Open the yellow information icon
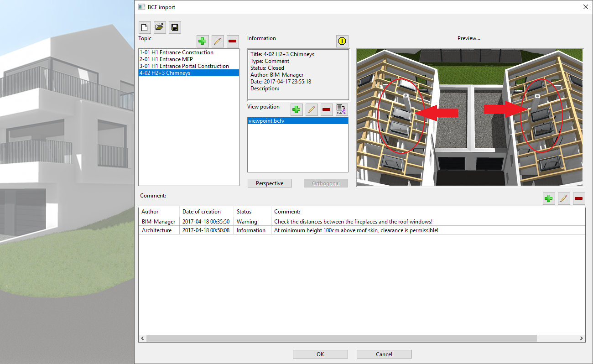Screen dimensions: 593x364 tap(342, 41)
